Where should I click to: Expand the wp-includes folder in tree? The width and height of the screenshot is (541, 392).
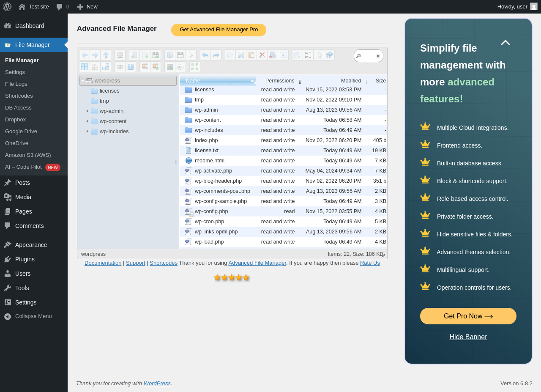pos(87,132)
